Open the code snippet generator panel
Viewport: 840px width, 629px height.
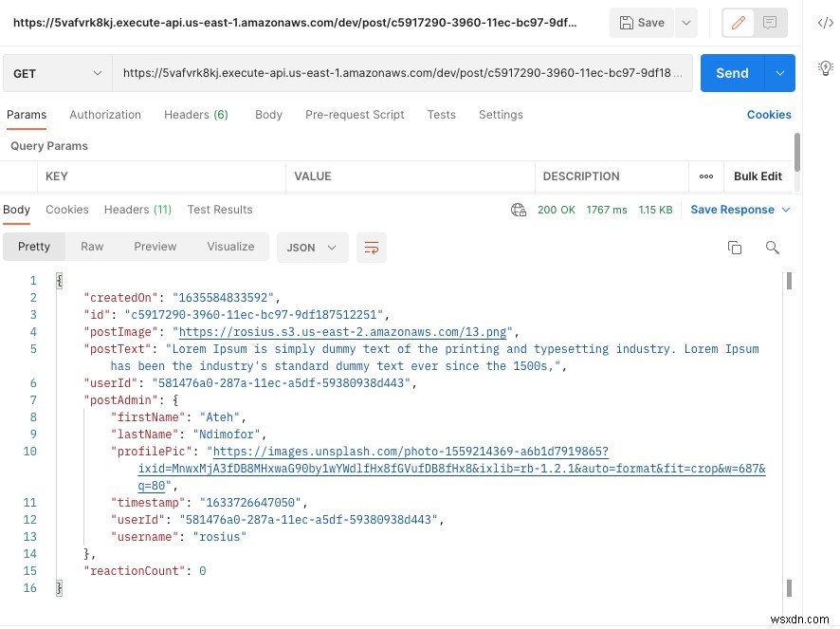[x=826, y=22]
